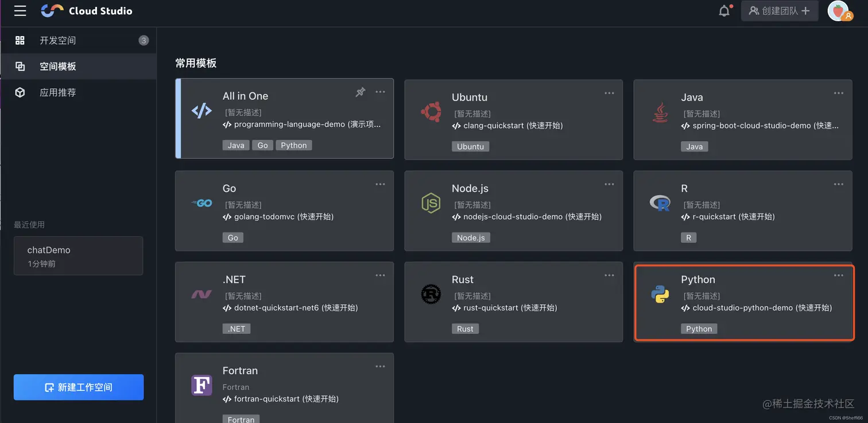Open Ubuntu card's more options menu
The height and width of the screenshot is (423, 868).
click(x=609, y=93)
